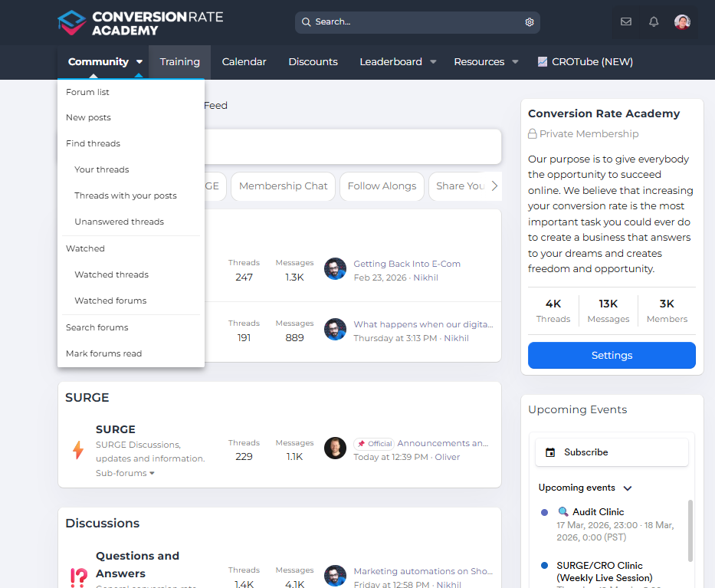Viewport: 715px width, 588px height.
Task: Open Nikhil's avatar on Marketing automations row
Action: 335,576
